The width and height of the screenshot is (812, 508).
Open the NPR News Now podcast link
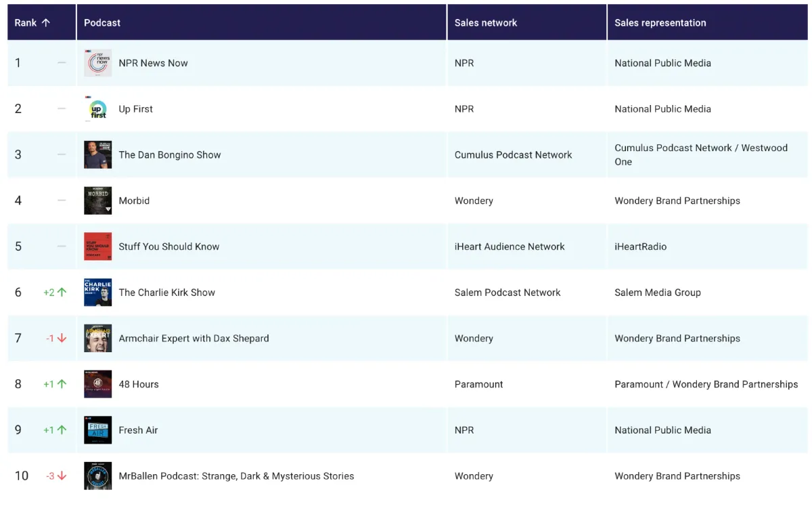153,63
